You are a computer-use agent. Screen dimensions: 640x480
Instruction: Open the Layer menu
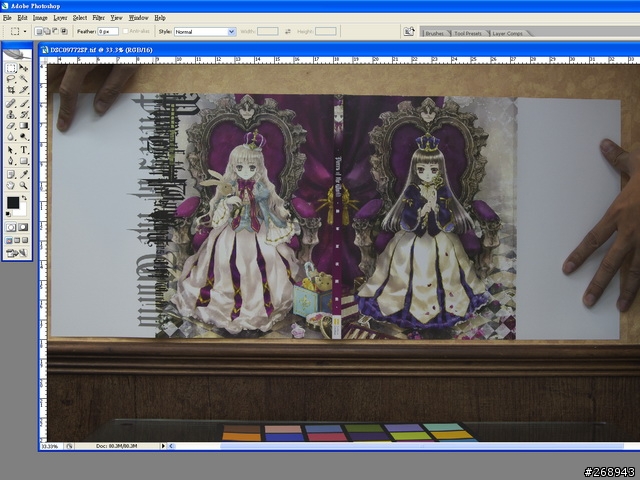[60, 18]
